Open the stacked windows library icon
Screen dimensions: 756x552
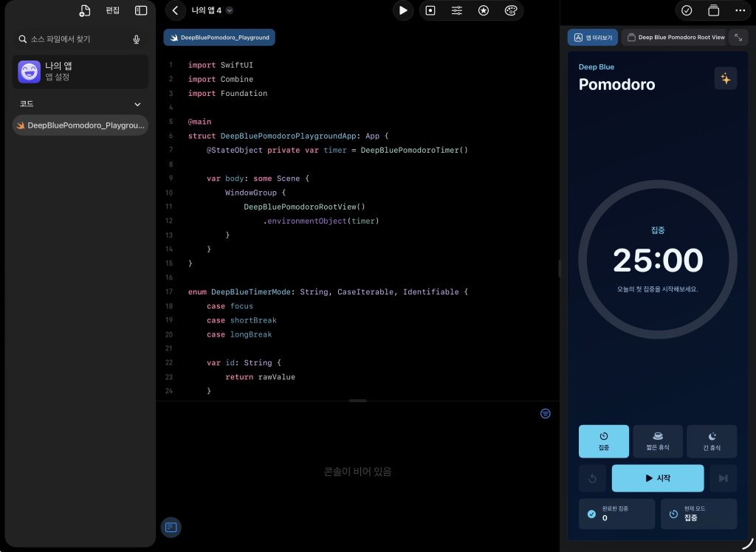pyautogui.click(x=714, y=10)
